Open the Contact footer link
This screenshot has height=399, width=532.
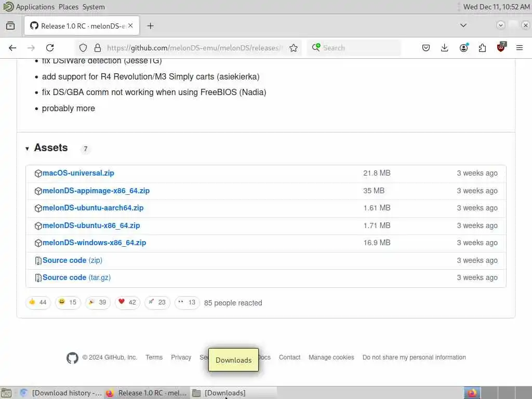(289, 357)
